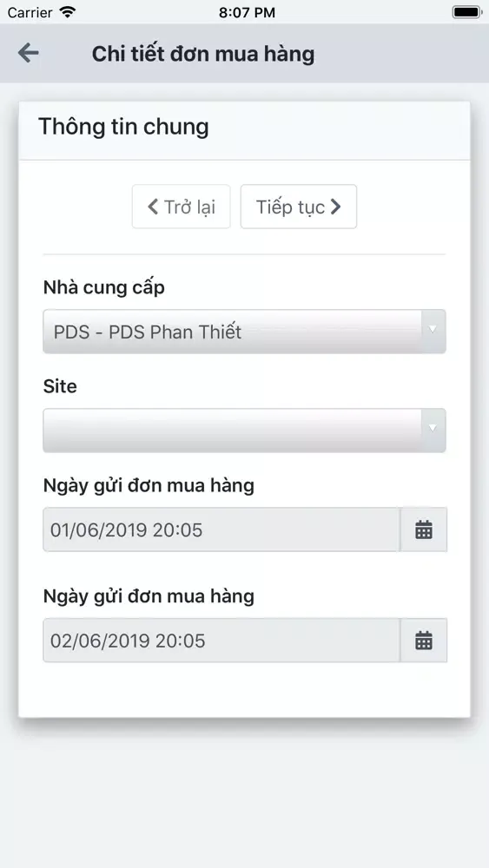Tap the Nhà cung cấp field label
This screenshot has width=489, height=868.
104,288
